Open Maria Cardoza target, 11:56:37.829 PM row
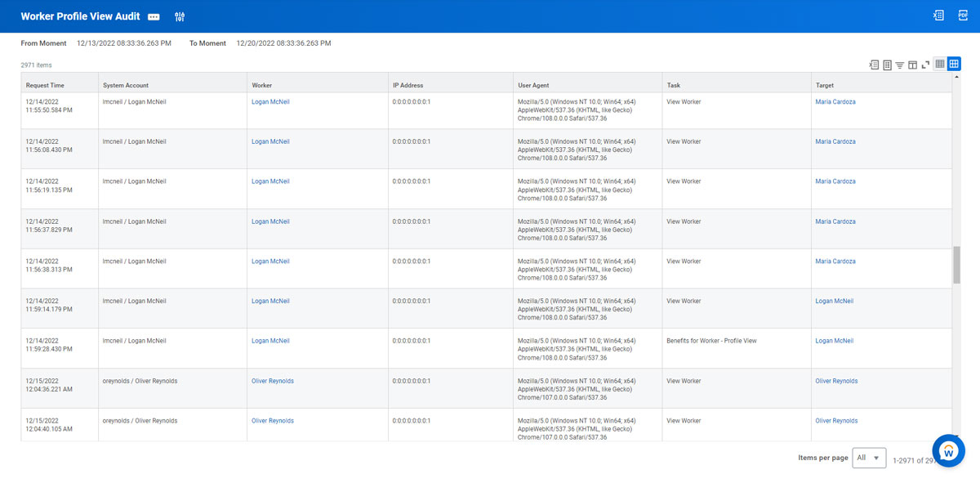Image resolution: width=980 pixels, height=483 pixels. (835, 221)
